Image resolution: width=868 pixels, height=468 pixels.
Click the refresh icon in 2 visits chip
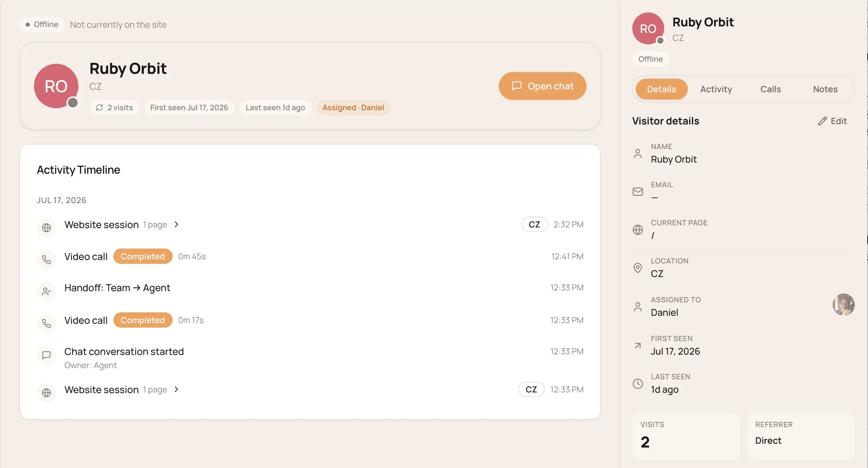click(x=99, y=107)
